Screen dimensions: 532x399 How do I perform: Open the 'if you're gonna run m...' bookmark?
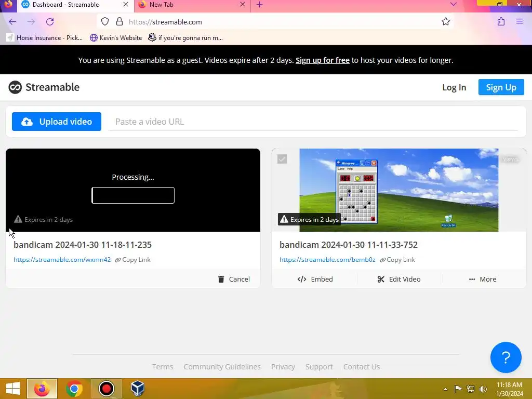185,37
